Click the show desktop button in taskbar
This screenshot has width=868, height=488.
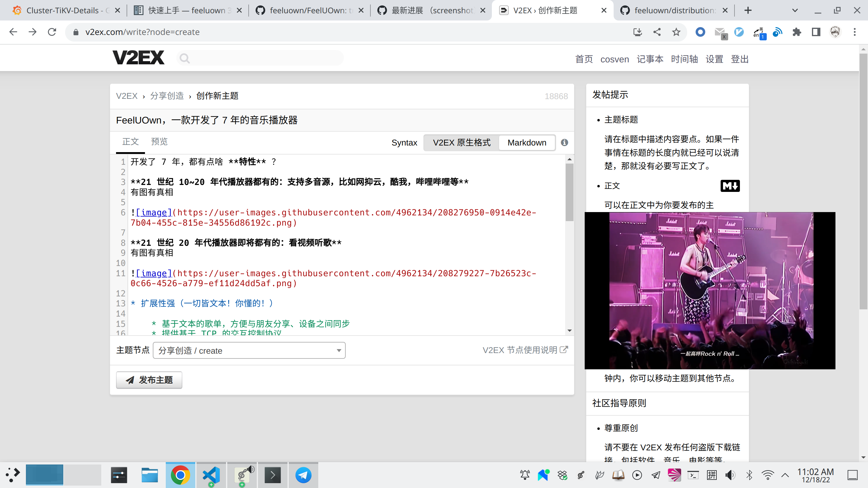click(x=853, y=475)
